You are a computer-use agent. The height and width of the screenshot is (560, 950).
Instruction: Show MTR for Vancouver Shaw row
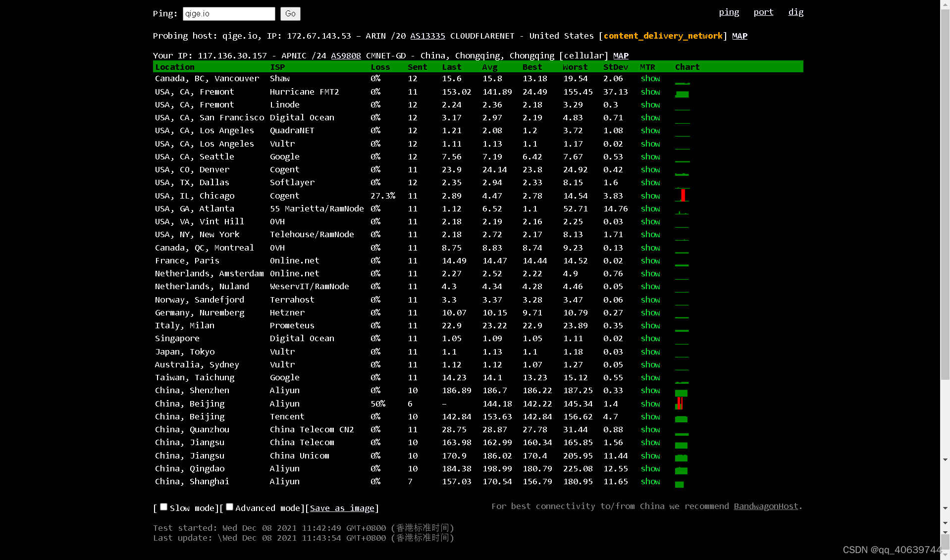(650, 78)
